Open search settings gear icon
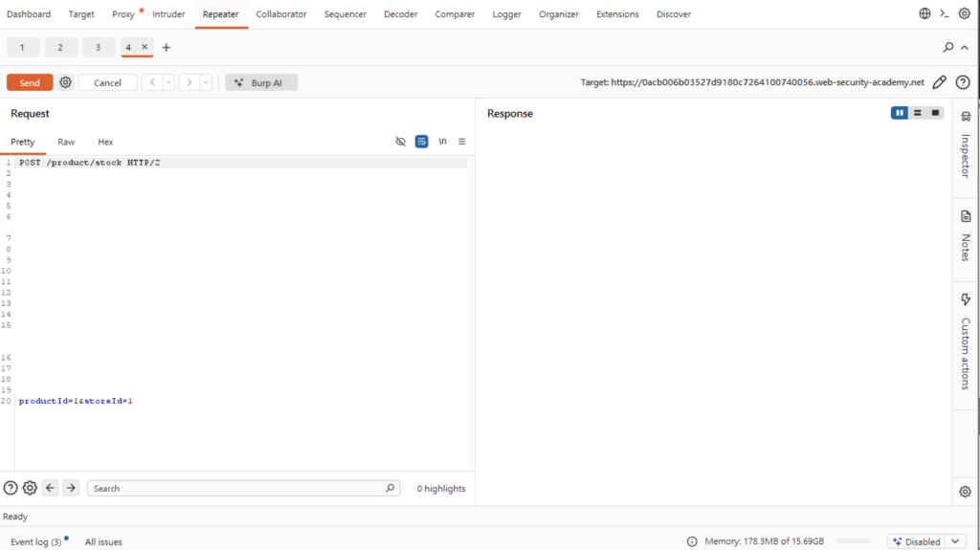The height and width of the screenshot is (550, 980). [30, 488]
